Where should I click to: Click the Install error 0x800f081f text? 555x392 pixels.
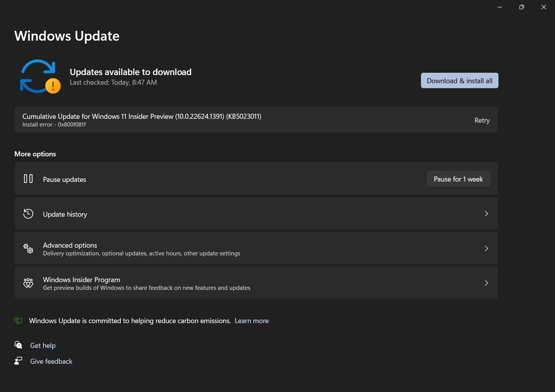click(x=54, y=125)
